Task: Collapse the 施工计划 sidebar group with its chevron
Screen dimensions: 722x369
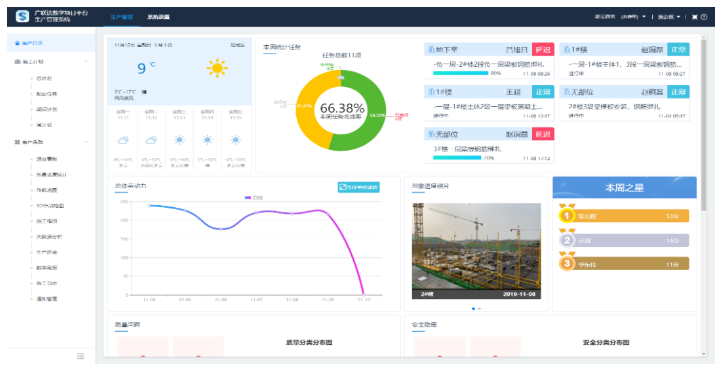Action: point(86,61)
